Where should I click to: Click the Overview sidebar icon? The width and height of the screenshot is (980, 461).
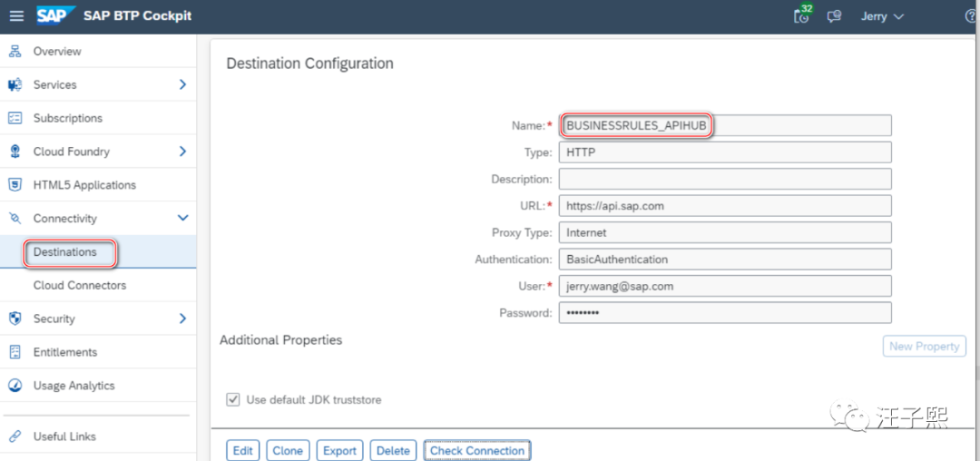coord(15,51)
